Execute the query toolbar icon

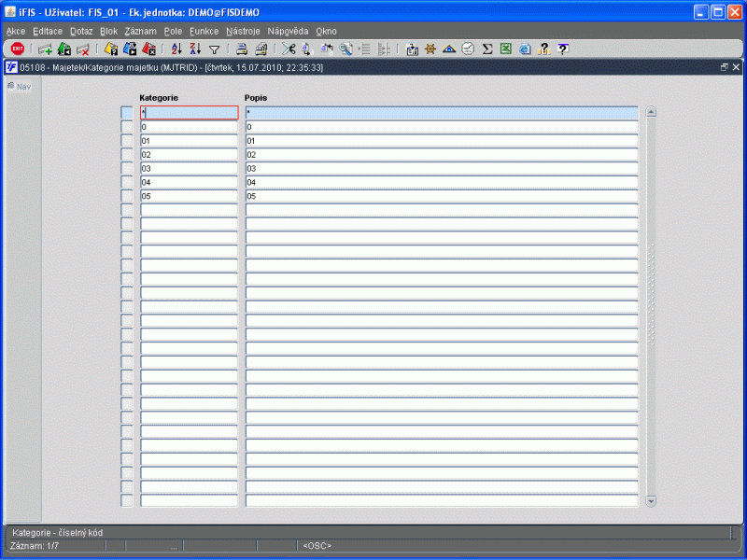130,49
